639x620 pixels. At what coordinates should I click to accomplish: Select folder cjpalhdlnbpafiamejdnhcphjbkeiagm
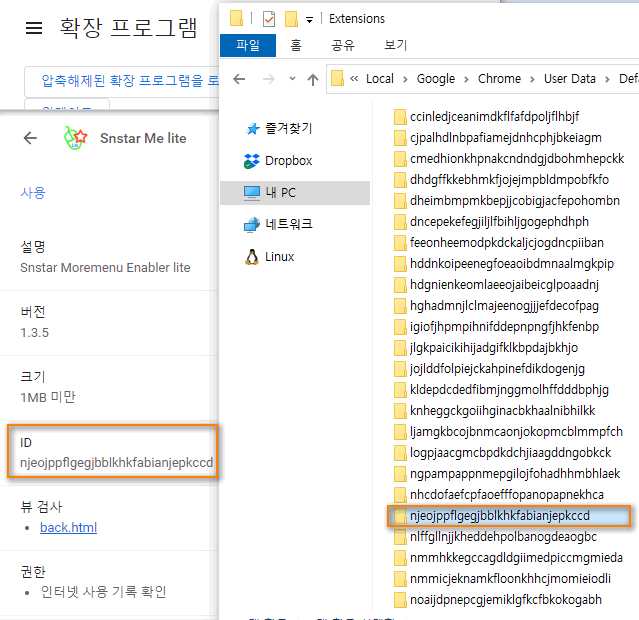[x=498, y=138]
